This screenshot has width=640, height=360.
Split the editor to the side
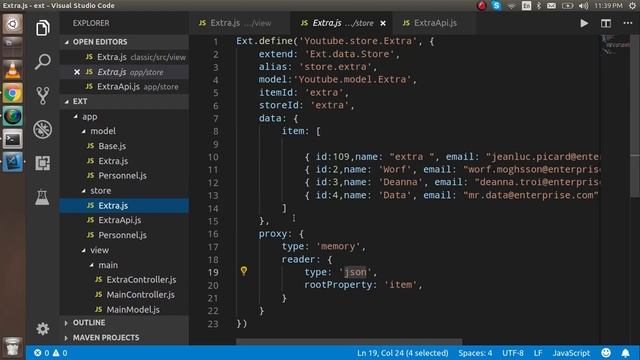[x=606, y=23]
